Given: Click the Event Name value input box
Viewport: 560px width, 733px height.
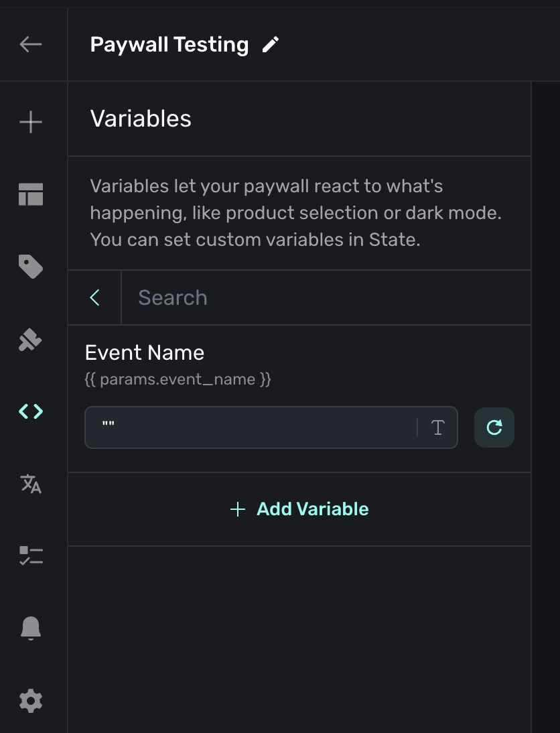Looking at the screenshot, I should (255, 427).
